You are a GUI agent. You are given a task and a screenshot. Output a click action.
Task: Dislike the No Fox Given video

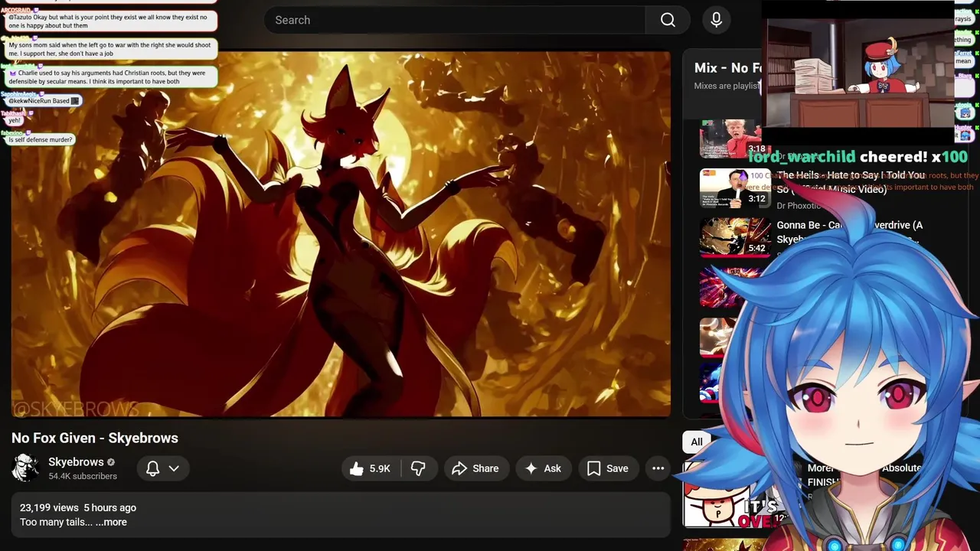(x=418, y=468)
